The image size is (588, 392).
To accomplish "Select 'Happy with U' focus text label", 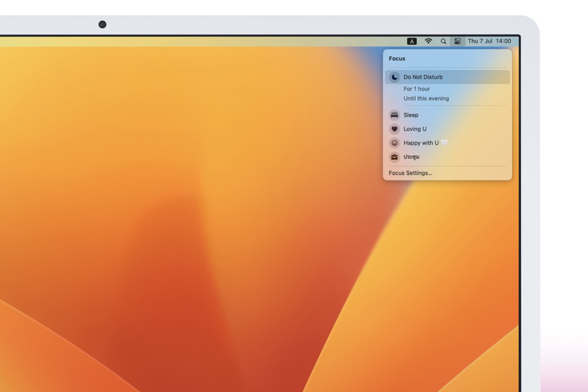I will (x=421, y=143).
